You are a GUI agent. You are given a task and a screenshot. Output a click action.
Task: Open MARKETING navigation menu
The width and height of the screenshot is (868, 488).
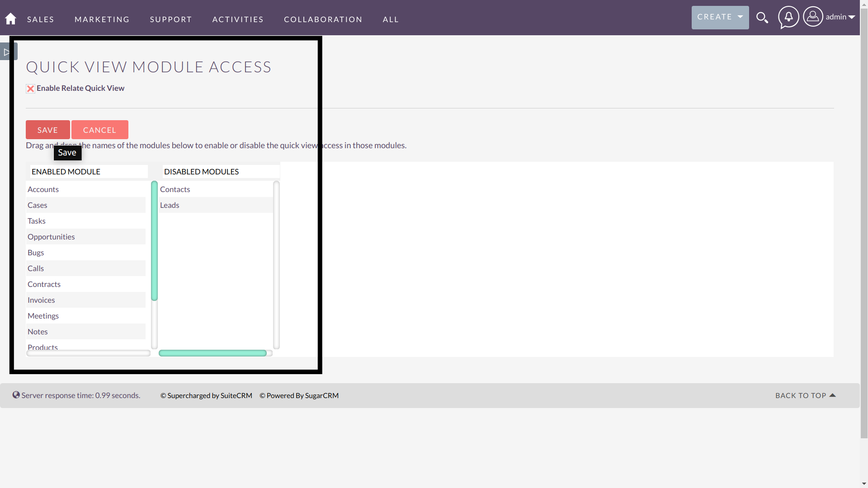pyautogui.click(x=103, y=20)
